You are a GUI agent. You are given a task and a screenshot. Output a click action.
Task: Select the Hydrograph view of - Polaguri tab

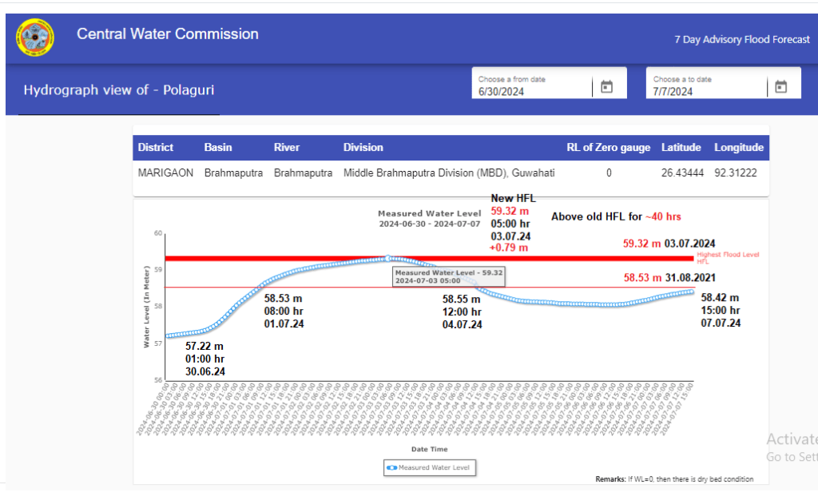coord(118,90)
